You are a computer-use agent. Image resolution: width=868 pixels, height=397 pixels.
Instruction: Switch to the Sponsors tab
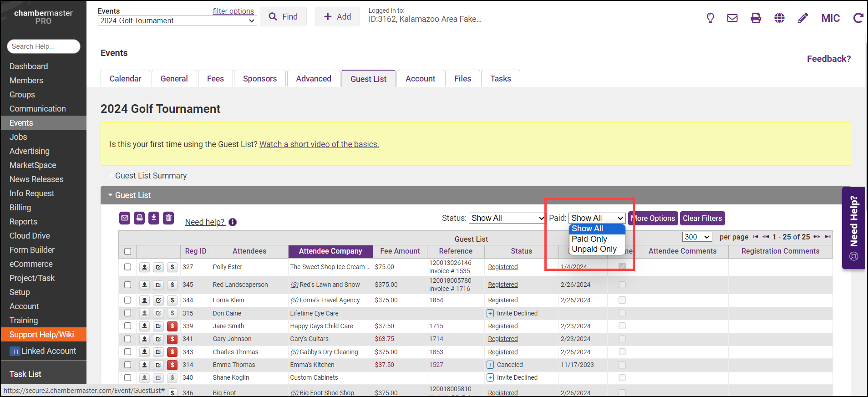pyautogui.click(x=259, y=79)
